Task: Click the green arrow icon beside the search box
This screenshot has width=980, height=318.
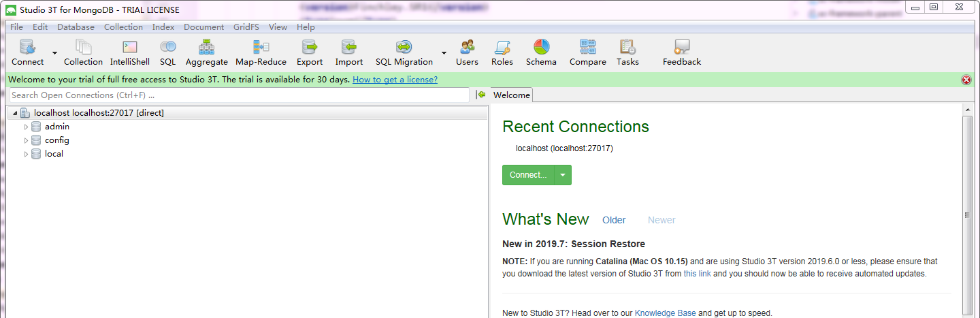Action: point(481,95)
